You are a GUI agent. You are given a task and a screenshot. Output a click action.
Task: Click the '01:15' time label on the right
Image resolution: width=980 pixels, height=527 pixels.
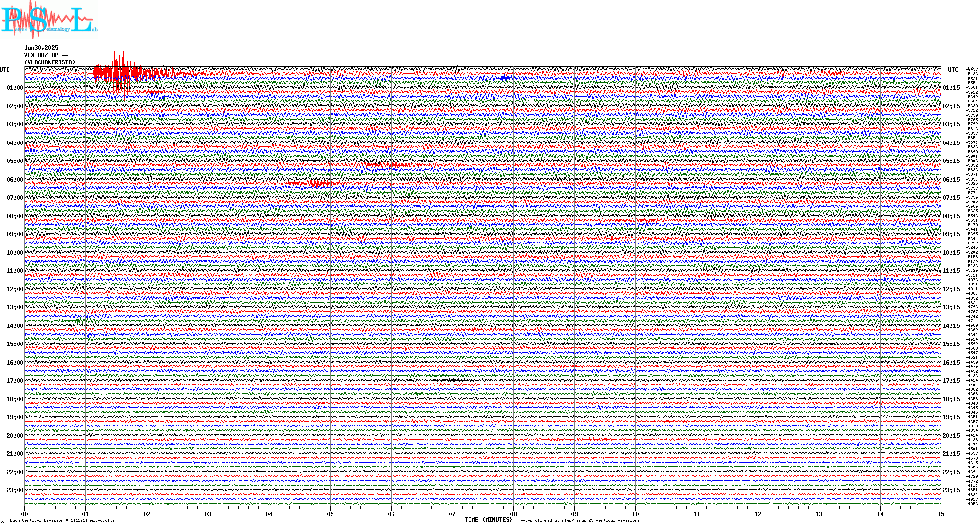tap(951, 88)
